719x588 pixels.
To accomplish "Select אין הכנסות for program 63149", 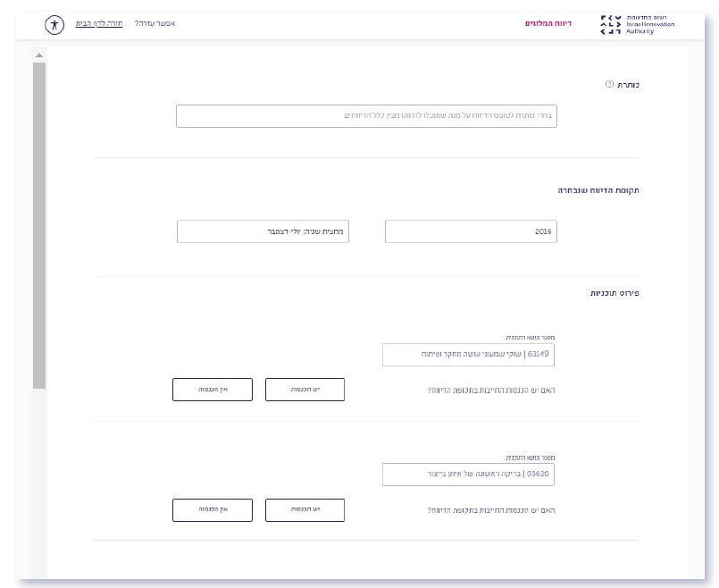I will 213,390.
